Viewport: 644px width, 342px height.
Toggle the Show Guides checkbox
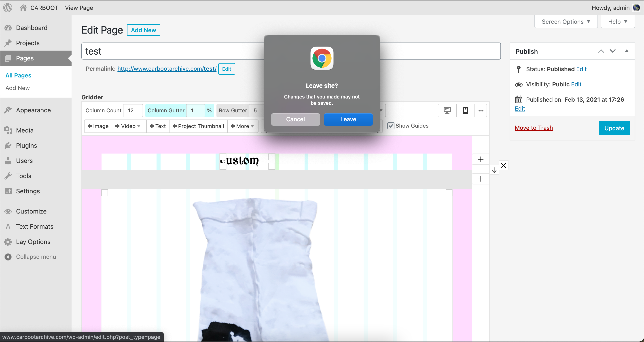pos(391,126)
